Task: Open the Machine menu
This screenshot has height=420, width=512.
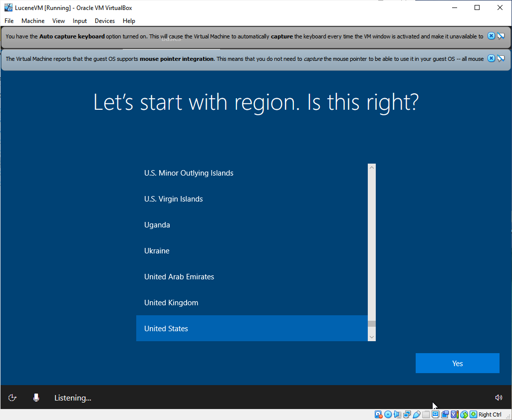Action: coord(33,21)
